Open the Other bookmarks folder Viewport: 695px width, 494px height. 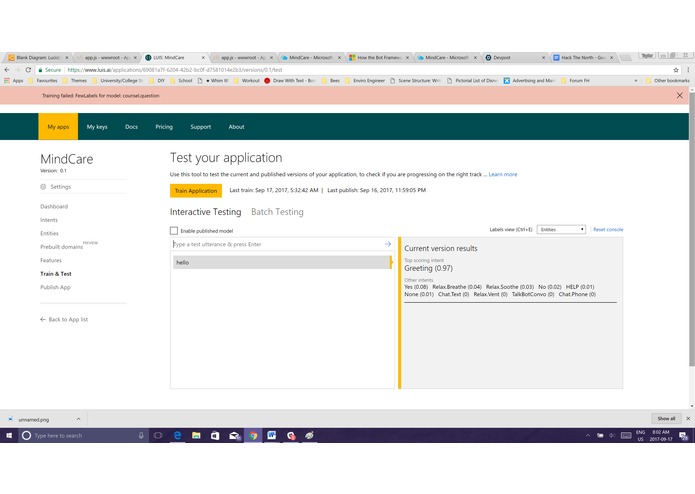click(x=667, y=81)
